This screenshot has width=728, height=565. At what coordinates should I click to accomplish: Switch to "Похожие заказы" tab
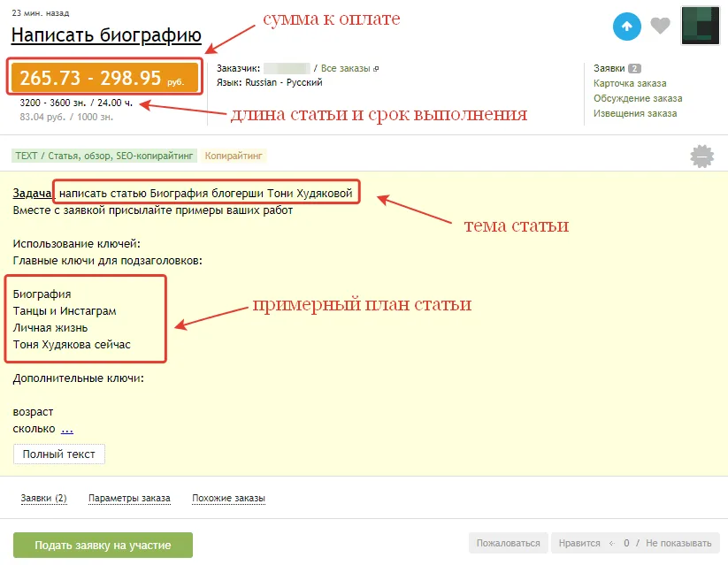228,499
